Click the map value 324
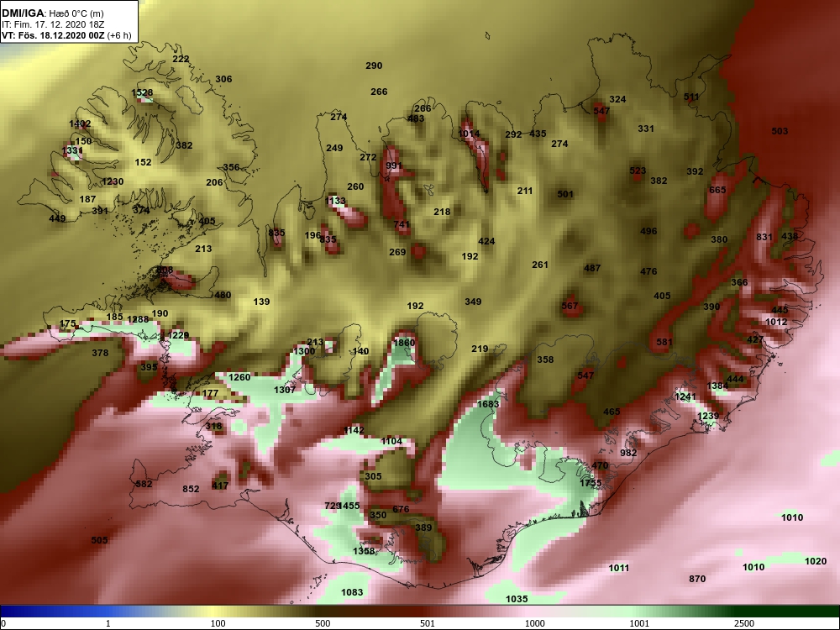 (x=617, y=99)
